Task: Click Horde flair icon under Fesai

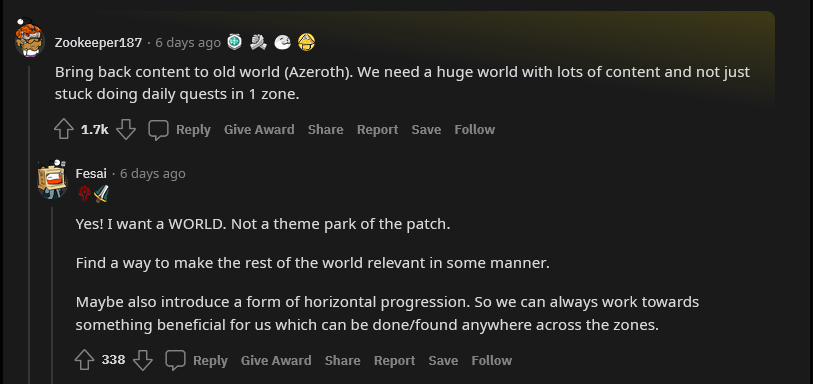Action: 85,194
